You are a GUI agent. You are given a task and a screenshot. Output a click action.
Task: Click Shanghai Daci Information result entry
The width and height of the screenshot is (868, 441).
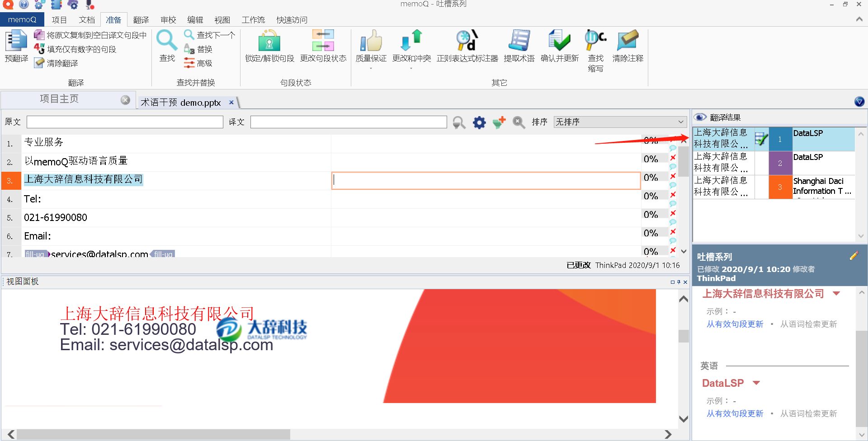coord(823,186)
